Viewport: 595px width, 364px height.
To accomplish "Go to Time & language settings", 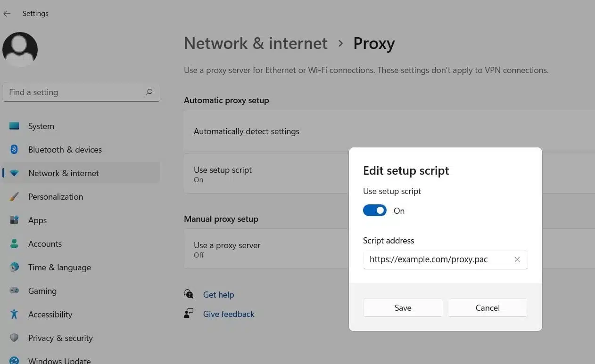I will pos(59,267).
